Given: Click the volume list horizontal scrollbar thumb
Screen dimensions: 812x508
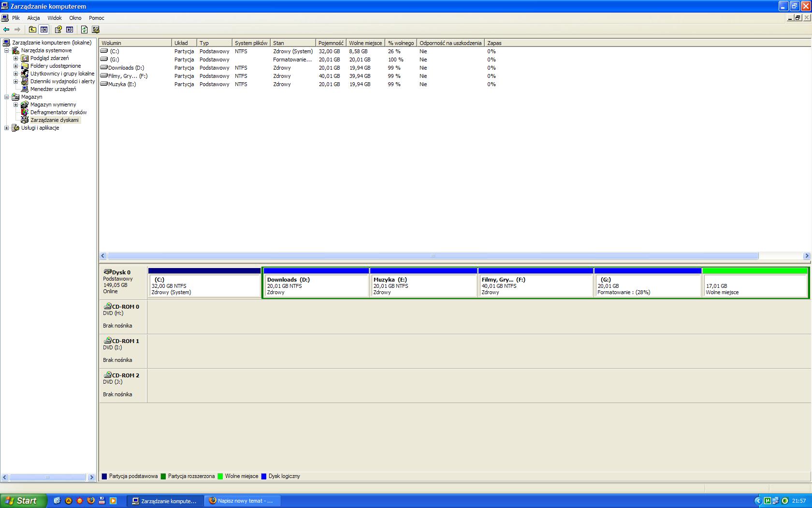Looking at the screenshot, I should click(x=433, y=256).
